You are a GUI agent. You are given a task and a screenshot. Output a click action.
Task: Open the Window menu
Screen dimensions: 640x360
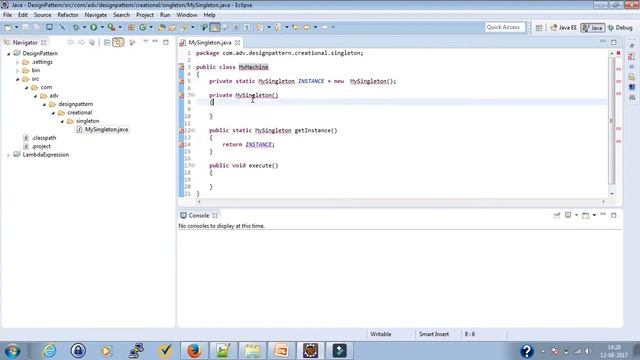point(187,15)
